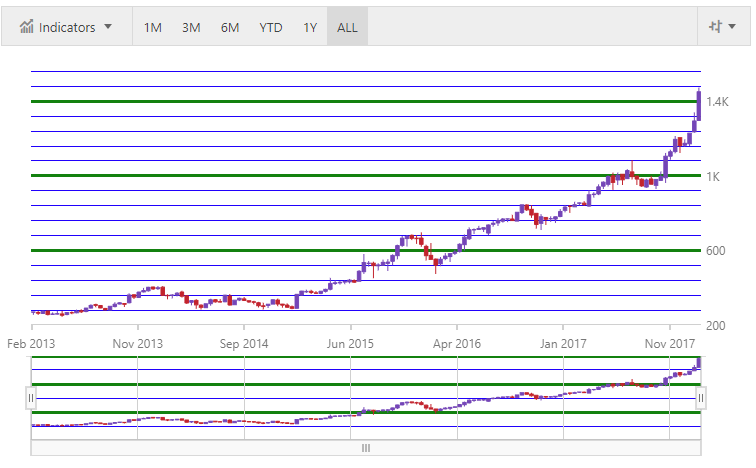The width and height of the screenshot is (756, 468).
Task: Switch to the 3M range
Action: pos(191,27)
